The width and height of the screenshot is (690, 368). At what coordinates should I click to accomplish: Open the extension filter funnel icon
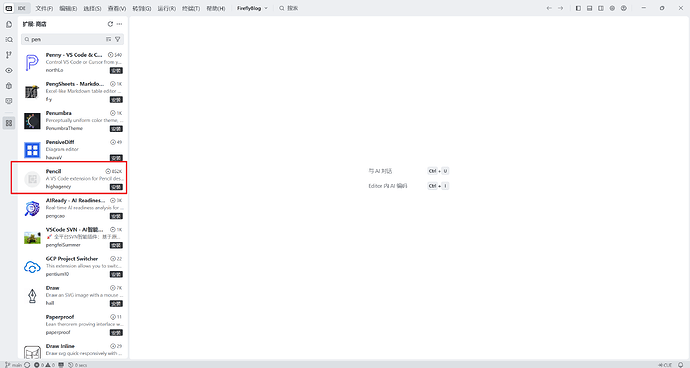[117, 40]
